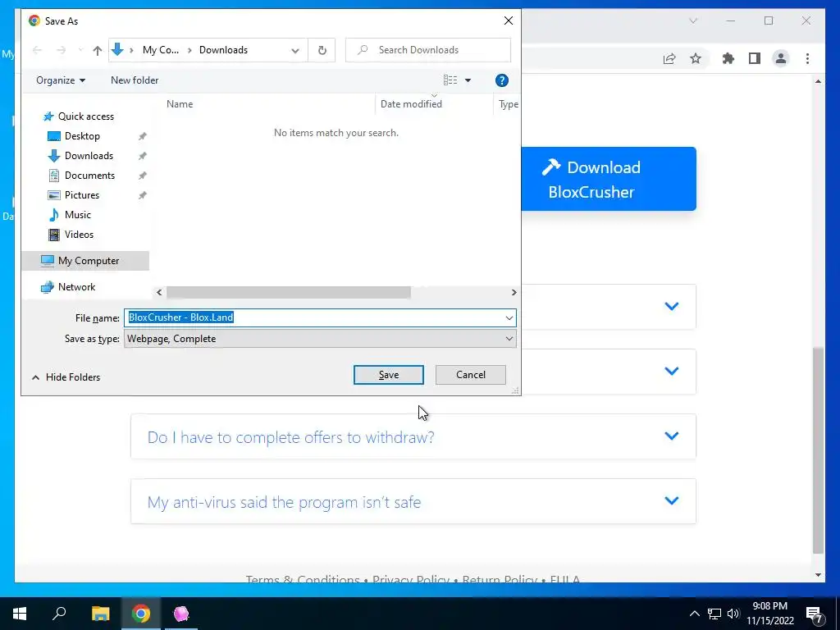
Task: Expand address bar previous locations dropdown
Action: [295, 50]
